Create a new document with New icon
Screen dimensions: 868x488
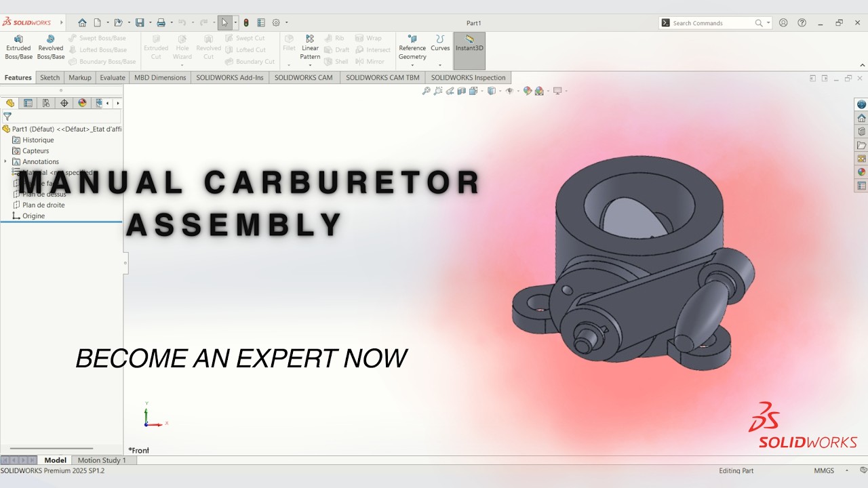click(x=97, y=22)
